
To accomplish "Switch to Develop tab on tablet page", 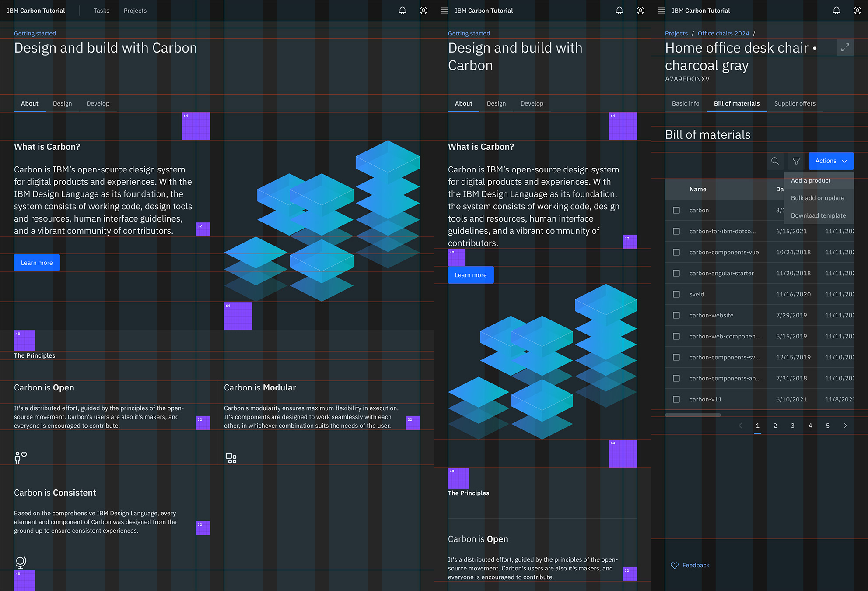I will click(x=532, y=103).
